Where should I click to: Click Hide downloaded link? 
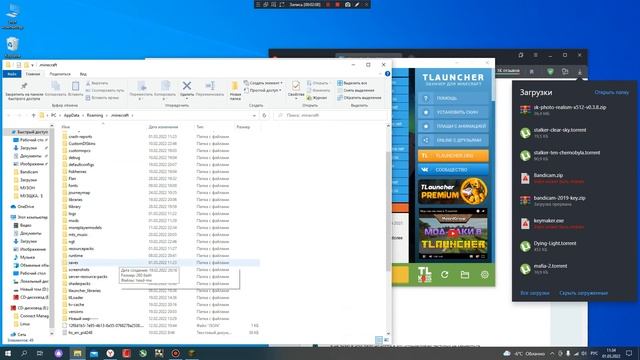[583, 293]
